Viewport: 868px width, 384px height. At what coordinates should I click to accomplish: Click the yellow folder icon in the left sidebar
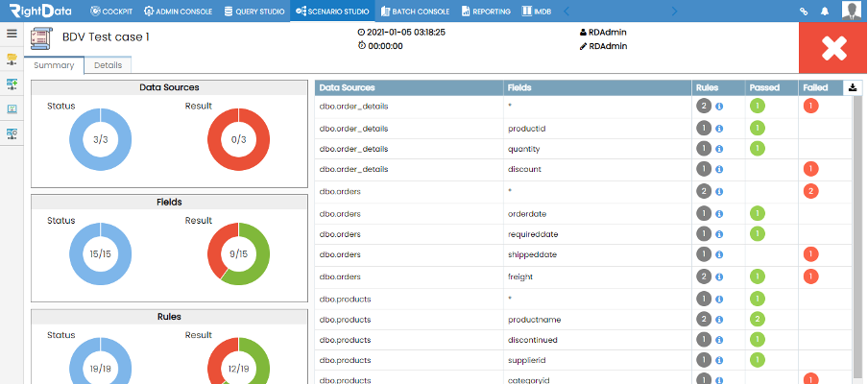(12, 60)
